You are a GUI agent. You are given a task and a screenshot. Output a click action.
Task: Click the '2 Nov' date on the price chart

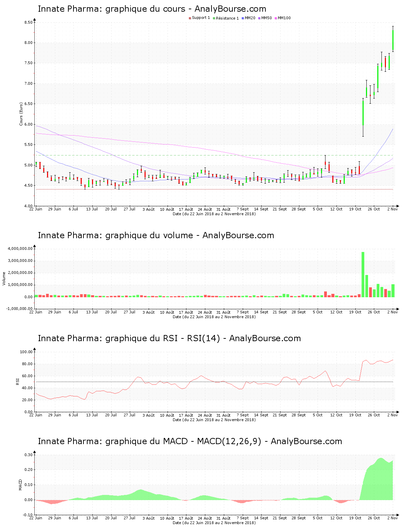click(x=392, y=209)
